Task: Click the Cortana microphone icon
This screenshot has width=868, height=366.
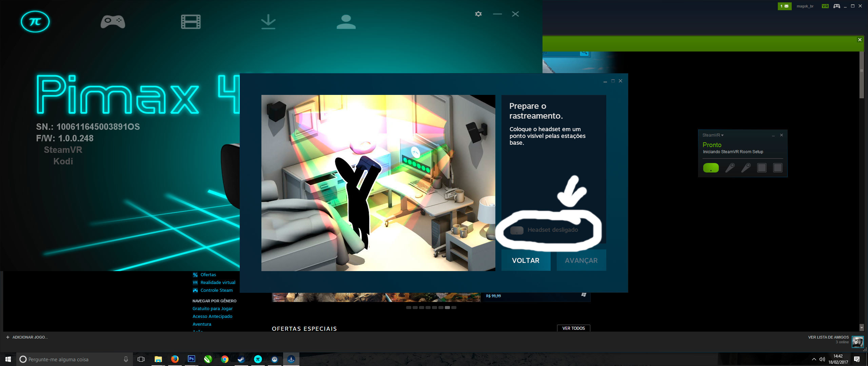Action: click(x=126, y=359)
